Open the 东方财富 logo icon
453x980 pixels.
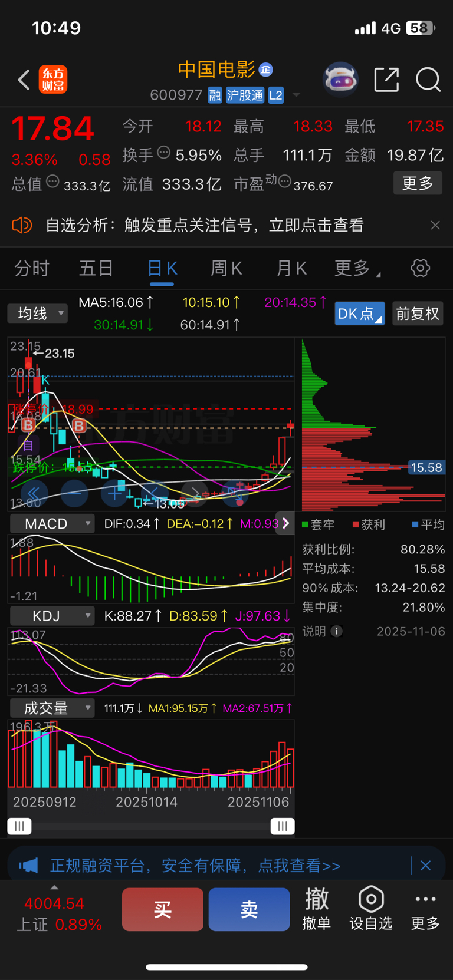tap(53, 80)
